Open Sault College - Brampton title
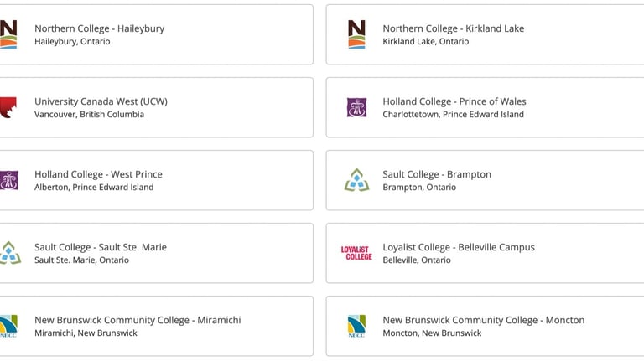The width and height of the screenshot is (644, 361). pos(437,174)
